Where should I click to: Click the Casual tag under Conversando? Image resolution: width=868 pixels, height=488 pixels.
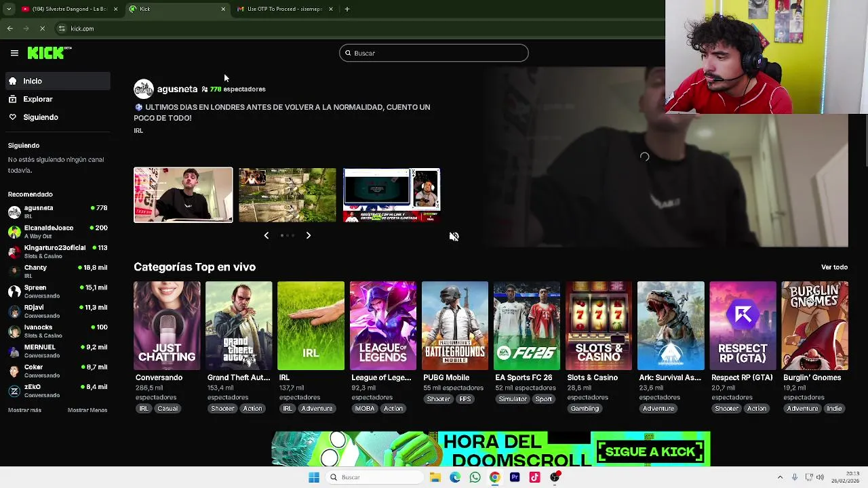(167, 409)
